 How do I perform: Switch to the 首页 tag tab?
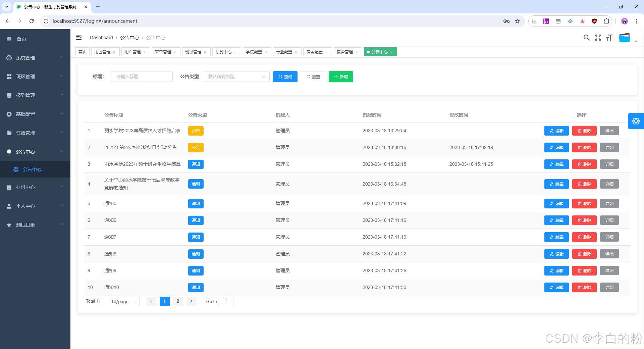[82, 52]
